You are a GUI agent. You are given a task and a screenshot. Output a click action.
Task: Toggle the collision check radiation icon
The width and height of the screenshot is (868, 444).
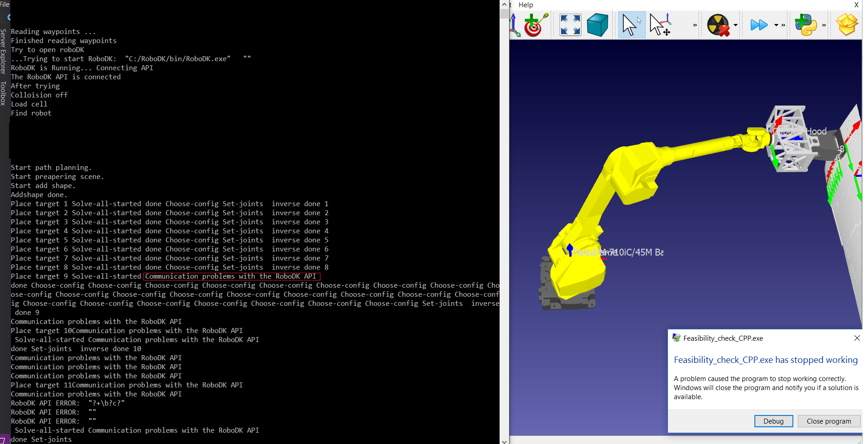tap(718, 25)
